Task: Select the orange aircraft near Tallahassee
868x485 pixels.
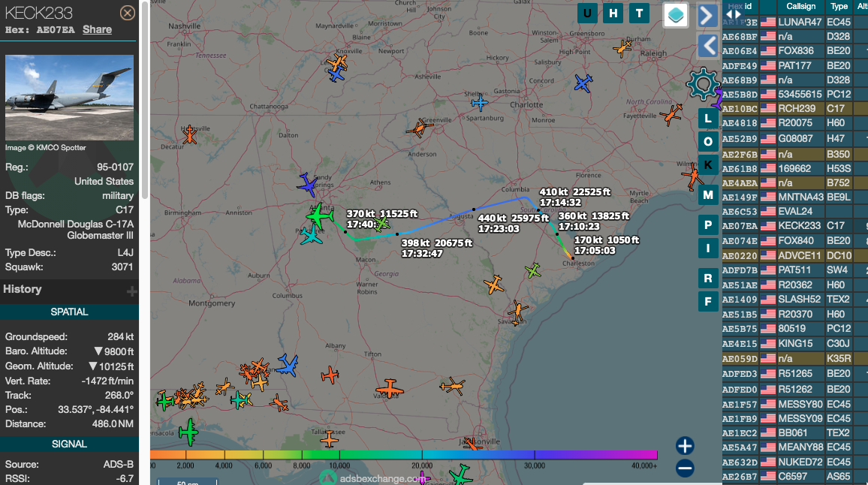Action: 329,439
